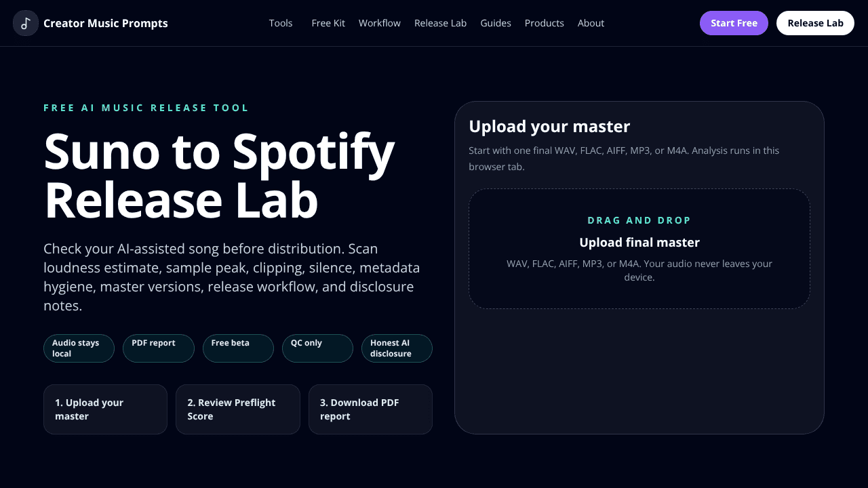Click step 1 Upload your master card
868x488 pixels.
[105, 409]
